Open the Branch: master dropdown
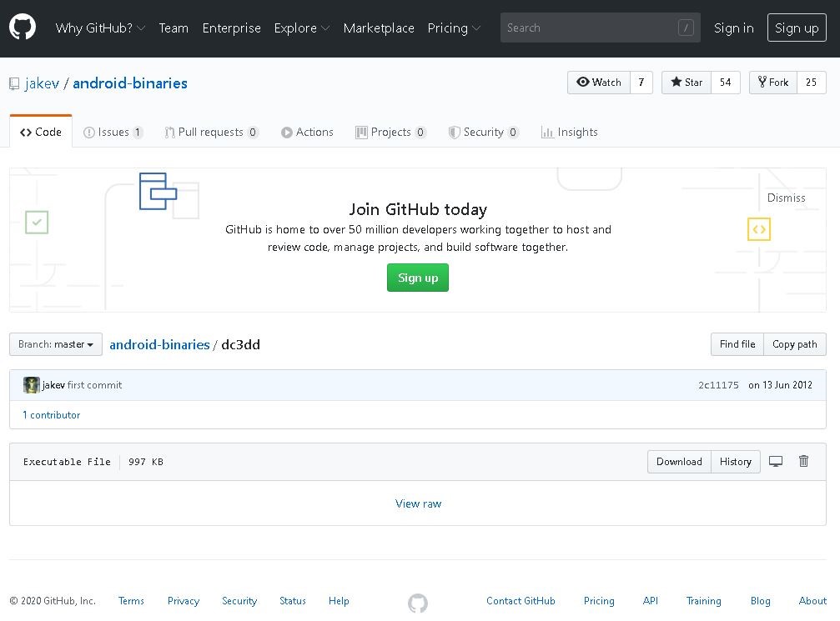Screen dimensions: 840x621 [56, 344]
